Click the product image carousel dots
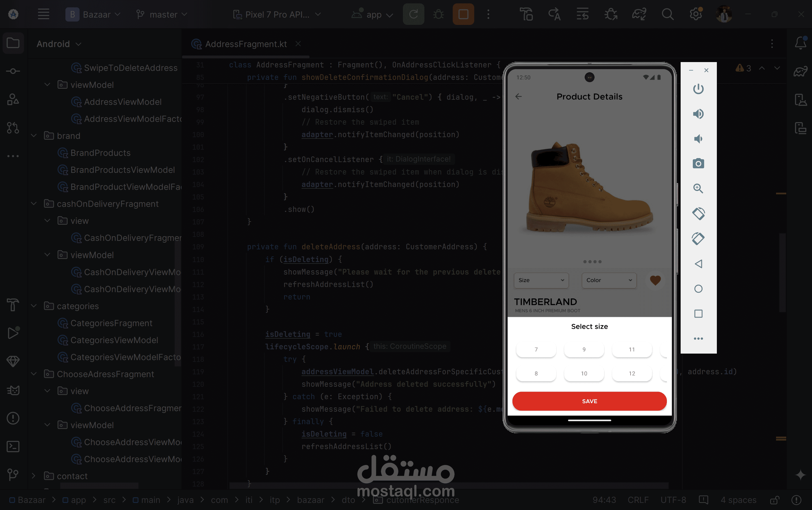Screen dimensions: 812x510 click(592, 262)
